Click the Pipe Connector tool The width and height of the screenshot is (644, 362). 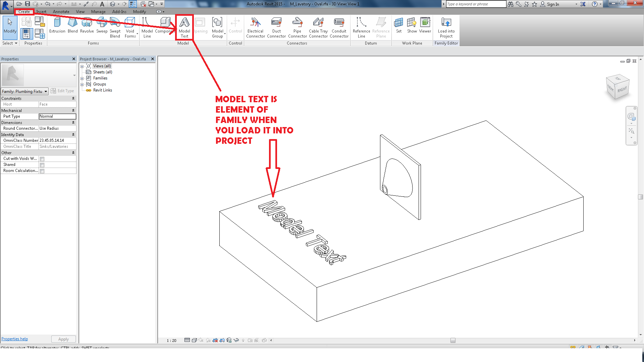[297, 27]
